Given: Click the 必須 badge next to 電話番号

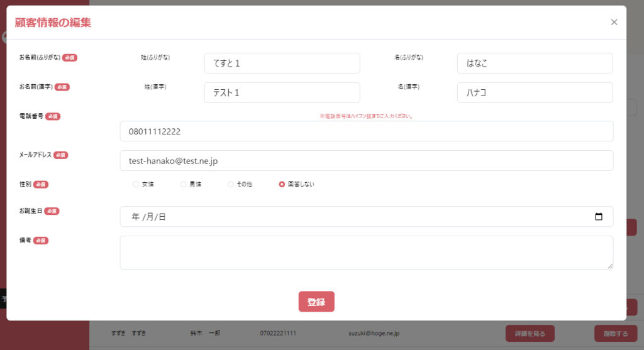Looking at the screenshot, I should 53,116.
